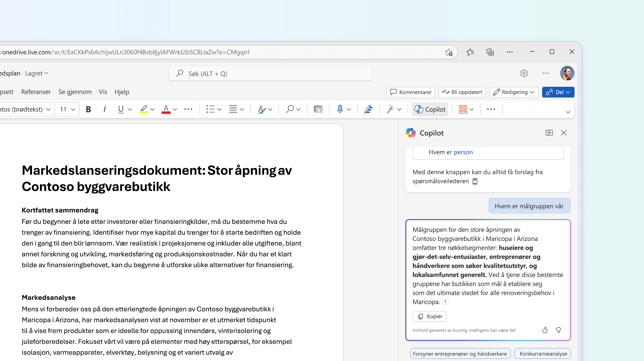644x361 pixels.
Task: Dock the Copilot pane icon
Action: pyautogui.click(x=549, y=133)
